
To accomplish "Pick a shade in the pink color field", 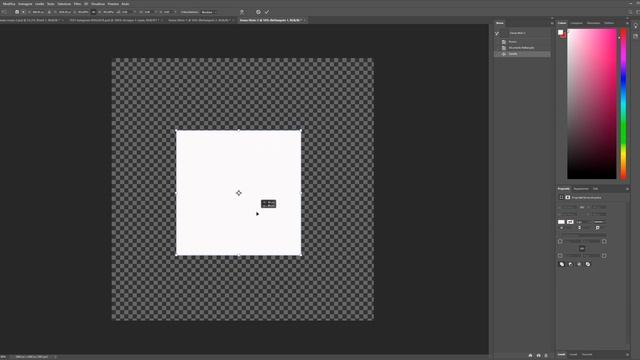I will tap(591, 104).
